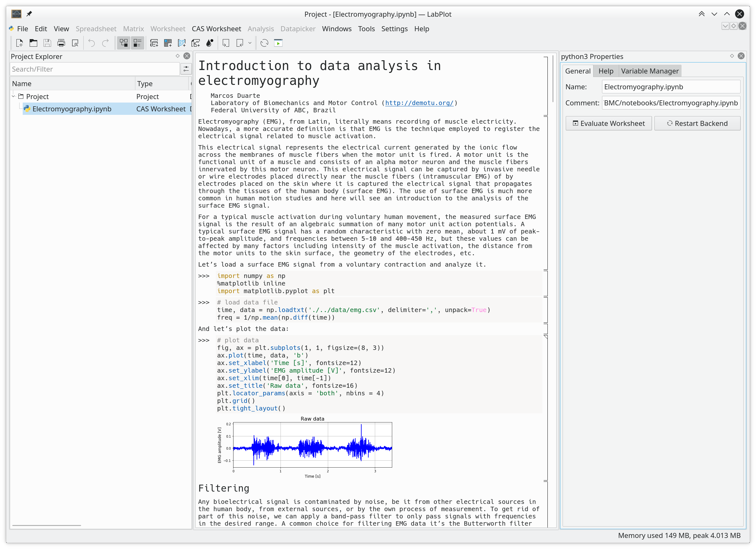Select Electromyography.ipynb in Project Explorer
The image size is (756, 549).
72,109
